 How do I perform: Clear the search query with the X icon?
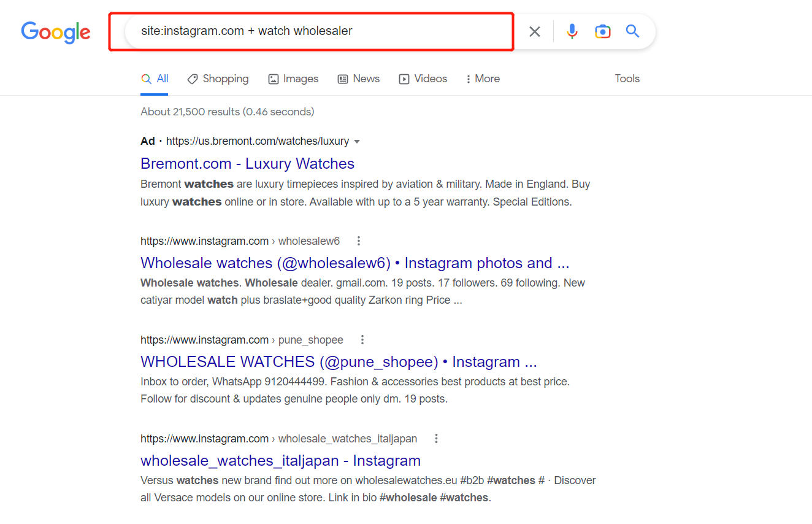click(x=535, y=31)
